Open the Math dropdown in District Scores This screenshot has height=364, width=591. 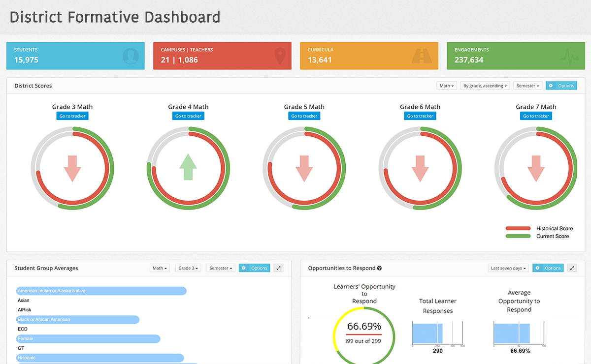click(447, 86)
